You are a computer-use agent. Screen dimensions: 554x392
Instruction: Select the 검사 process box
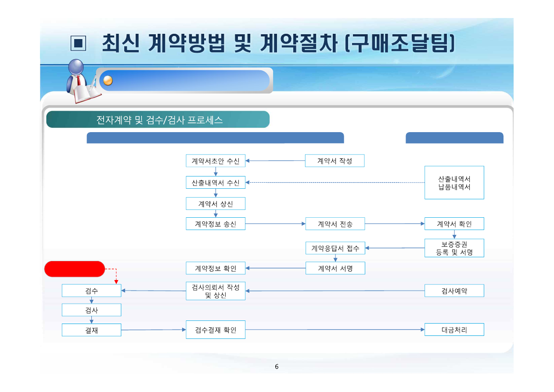91,310
